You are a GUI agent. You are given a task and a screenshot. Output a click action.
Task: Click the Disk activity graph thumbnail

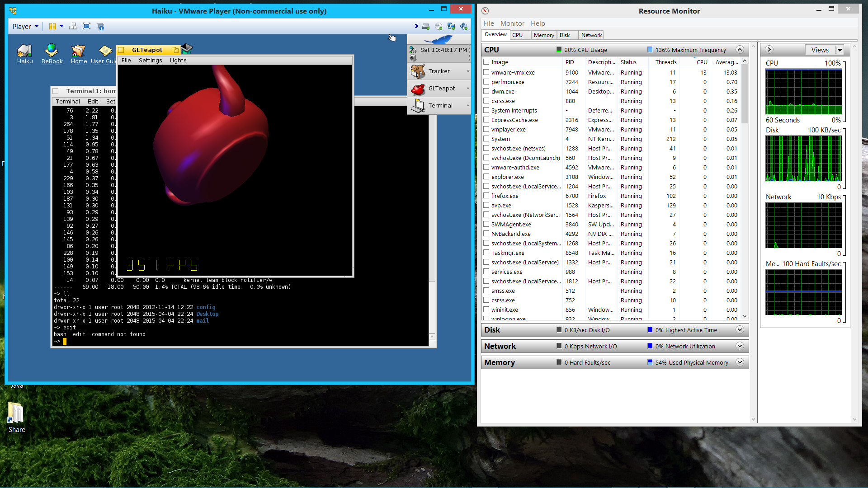point(803,158)
